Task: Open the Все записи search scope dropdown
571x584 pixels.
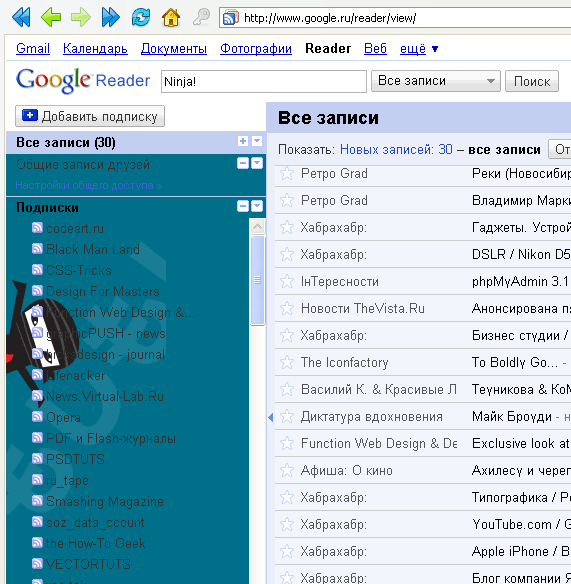Action: 435,81
